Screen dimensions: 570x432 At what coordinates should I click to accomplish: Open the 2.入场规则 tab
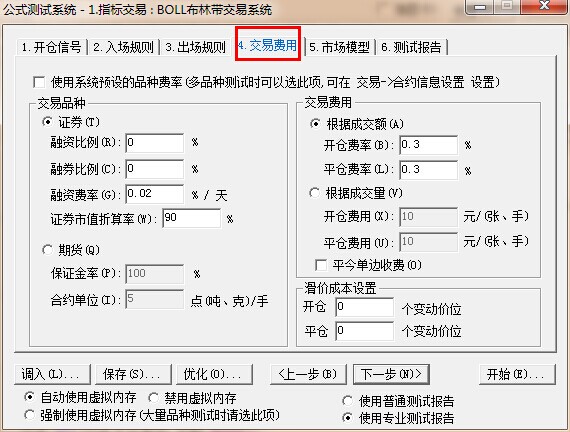(x=123, y=47)
